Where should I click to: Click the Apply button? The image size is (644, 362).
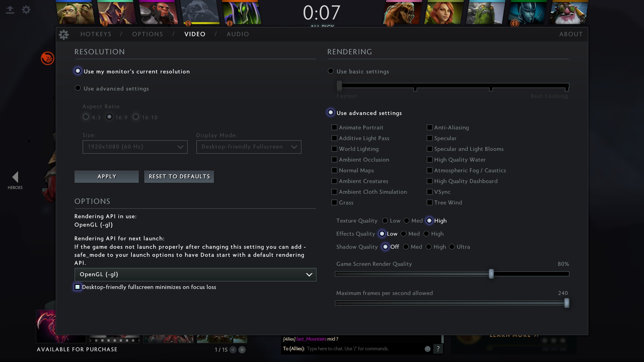pyautogui.click(x=106, y=177)
